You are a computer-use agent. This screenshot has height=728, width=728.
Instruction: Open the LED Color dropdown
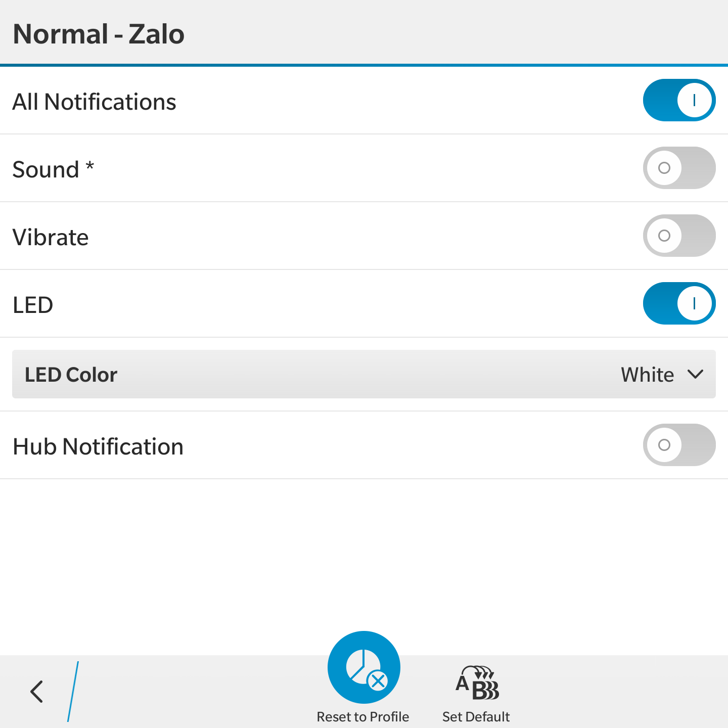[364, 374]
